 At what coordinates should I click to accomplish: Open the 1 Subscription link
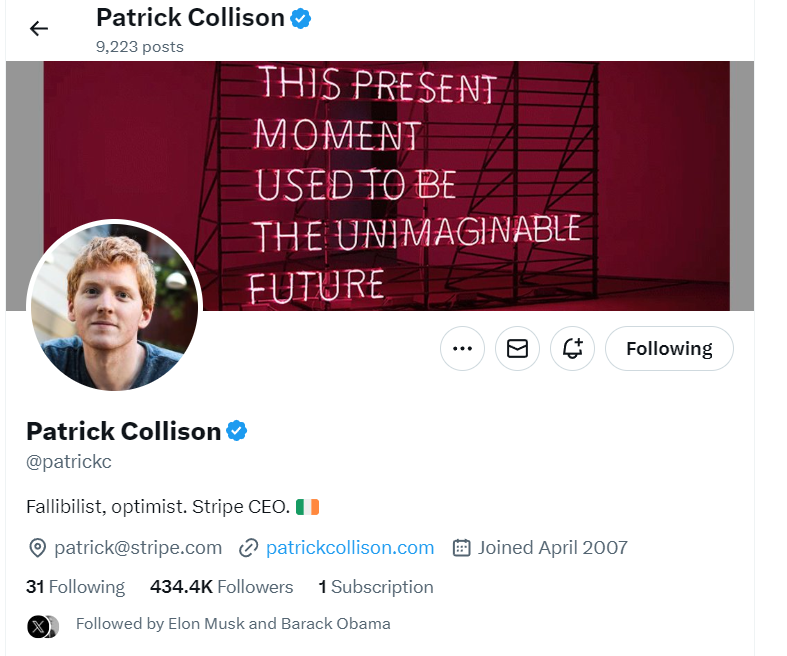click(376, 587)
